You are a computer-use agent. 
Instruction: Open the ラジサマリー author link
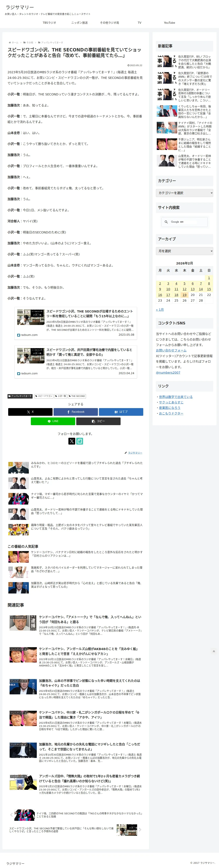(135, 453)
